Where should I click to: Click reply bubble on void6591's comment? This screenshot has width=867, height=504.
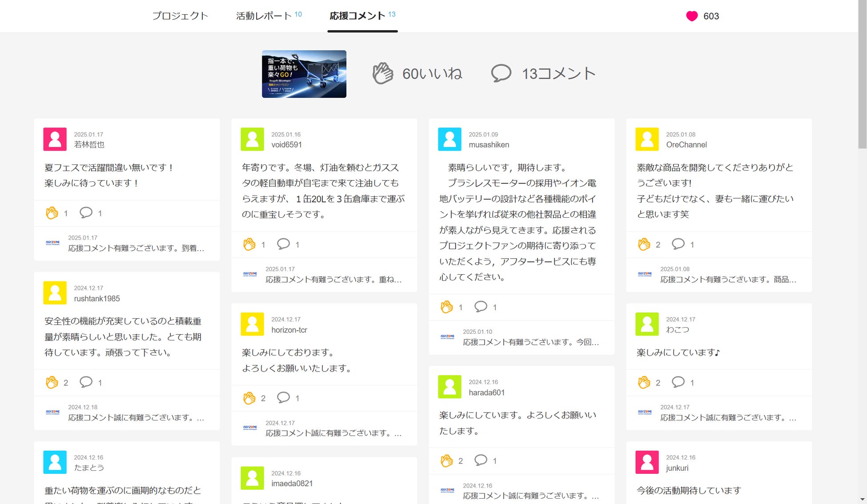(283, 244)
